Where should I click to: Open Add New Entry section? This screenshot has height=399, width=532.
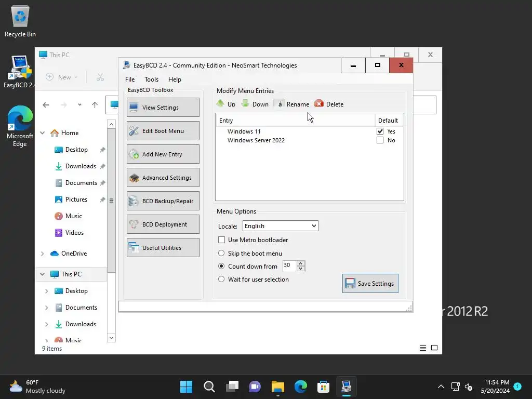click(163, 154)
